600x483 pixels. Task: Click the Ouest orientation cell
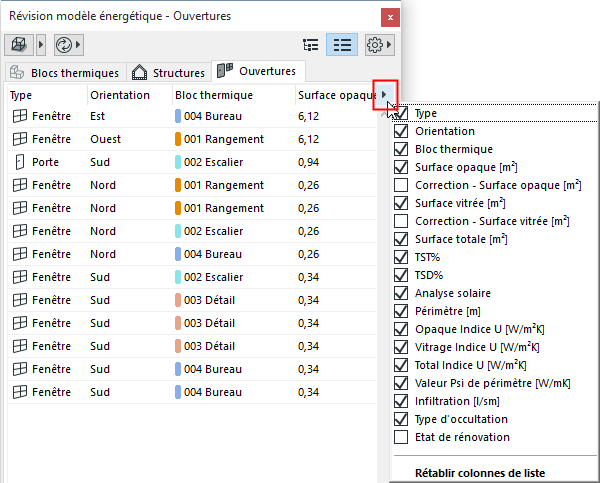click(x=105, y=139)
